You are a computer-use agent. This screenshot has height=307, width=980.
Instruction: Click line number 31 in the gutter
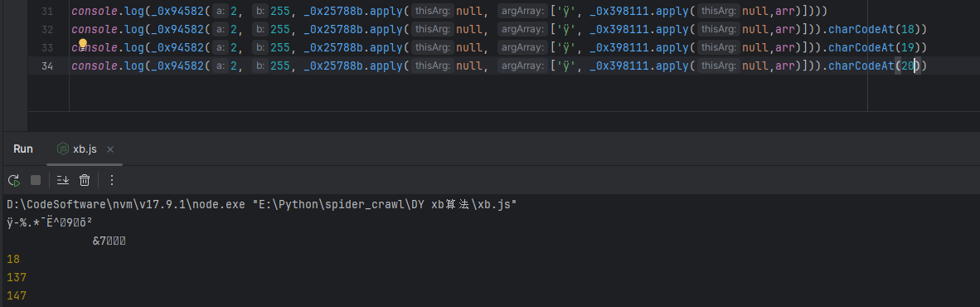click(x=47, y=12)
